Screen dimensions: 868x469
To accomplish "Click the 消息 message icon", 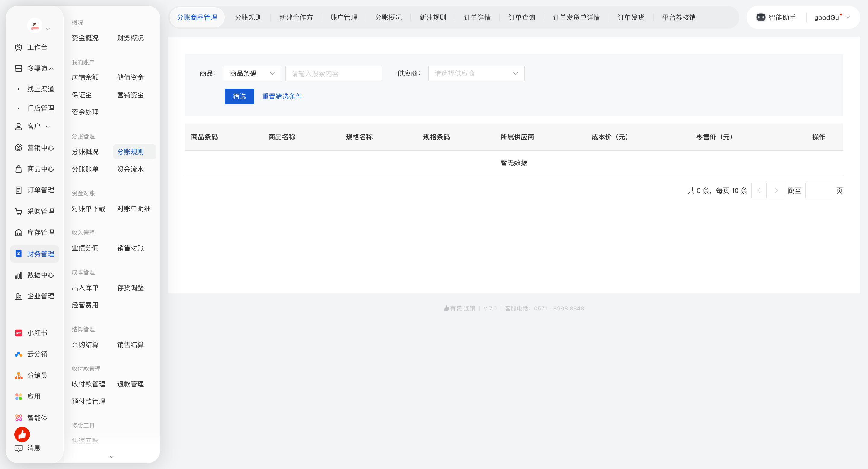I will tap(18, 449).
